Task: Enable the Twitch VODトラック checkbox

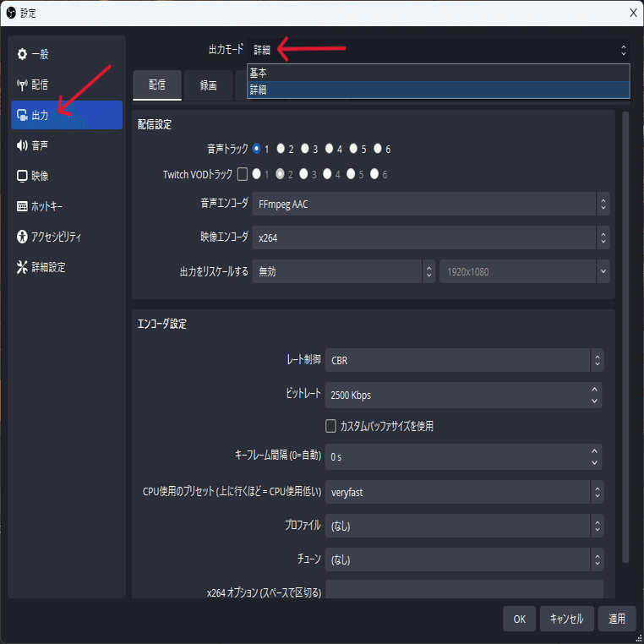Action: coord(243,174)
